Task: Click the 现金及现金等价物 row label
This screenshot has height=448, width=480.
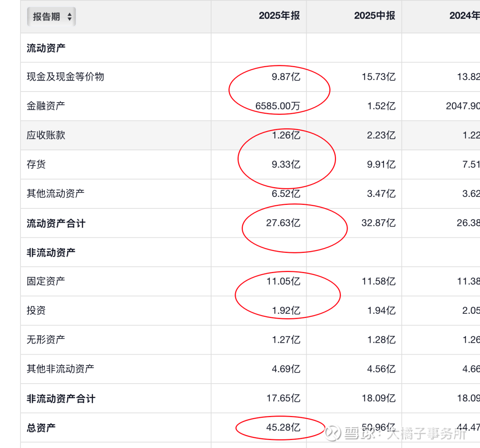Action: [65, 77]
